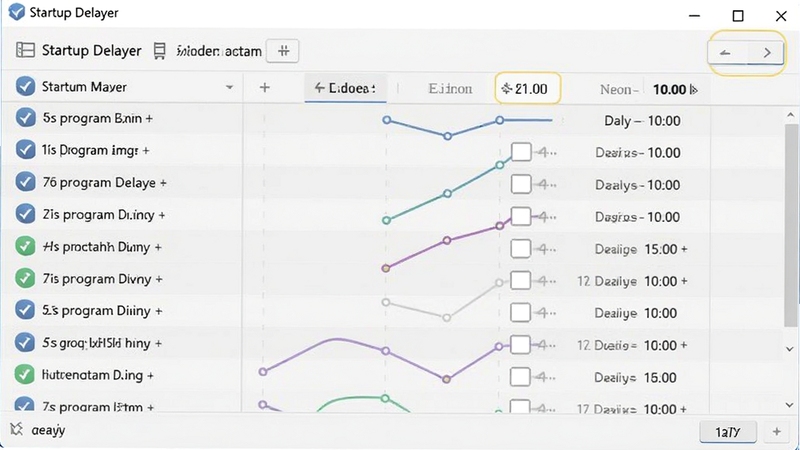The width and height of the screenshot is (800, 450).
Task: Toggle green check on 'Hs proctahh Duny'
Action: 25,246
